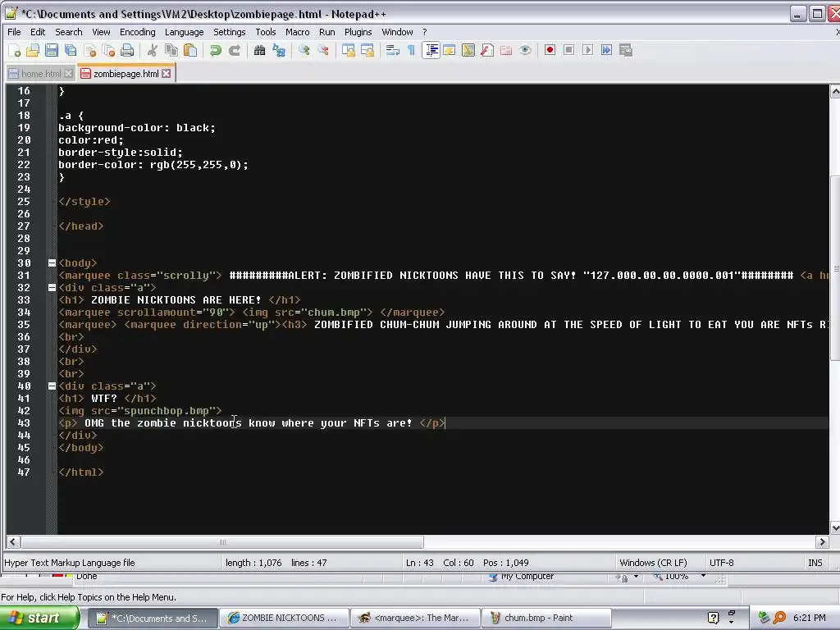Open the Search menu
840x630 pixels.
point(69,32)
